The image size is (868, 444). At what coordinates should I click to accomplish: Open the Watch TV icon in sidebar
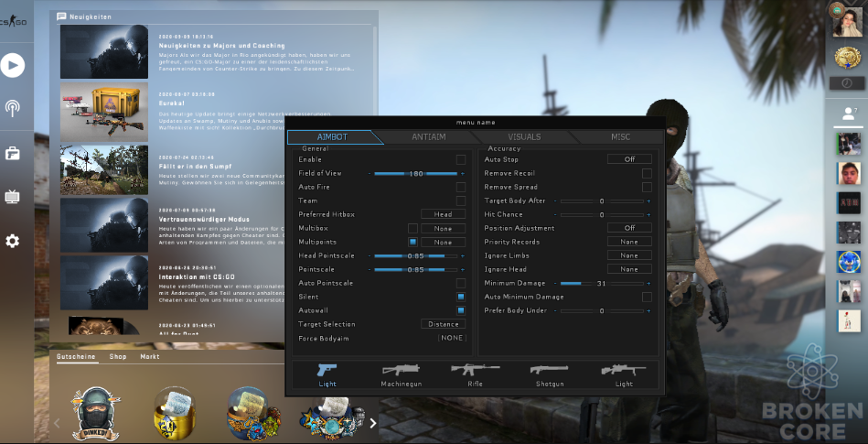coord(12,197)
